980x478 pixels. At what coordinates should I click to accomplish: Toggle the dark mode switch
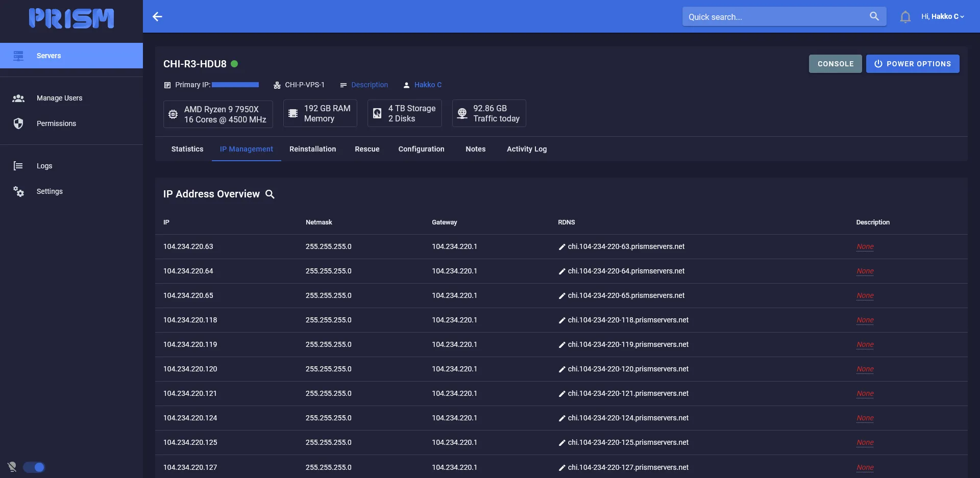pos(34,467)
